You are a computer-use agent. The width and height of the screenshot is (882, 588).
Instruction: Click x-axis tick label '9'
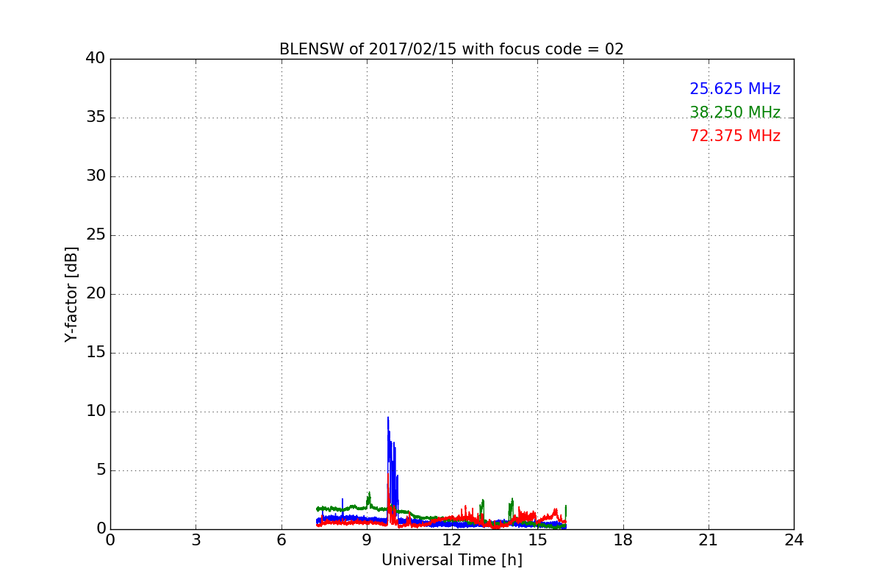367,540
